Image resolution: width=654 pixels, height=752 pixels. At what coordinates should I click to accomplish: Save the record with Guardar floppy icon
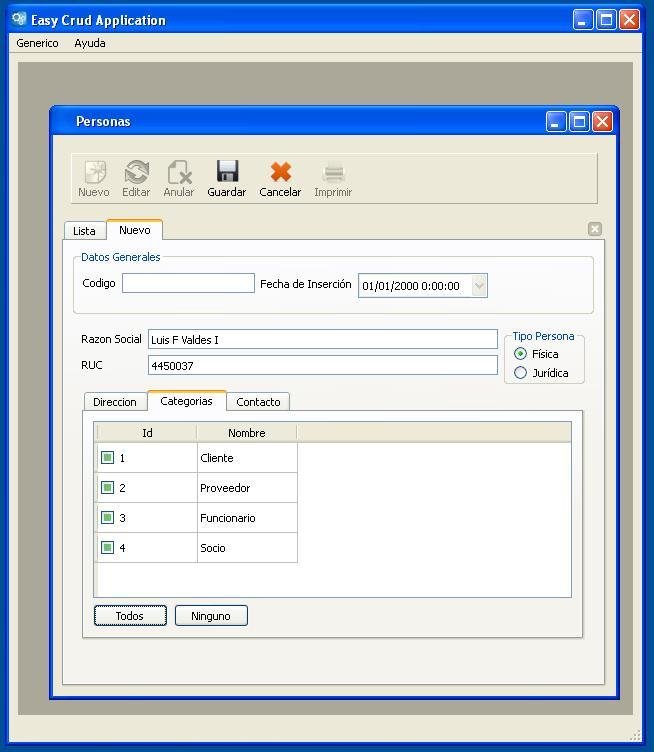(x=227, y=171)
